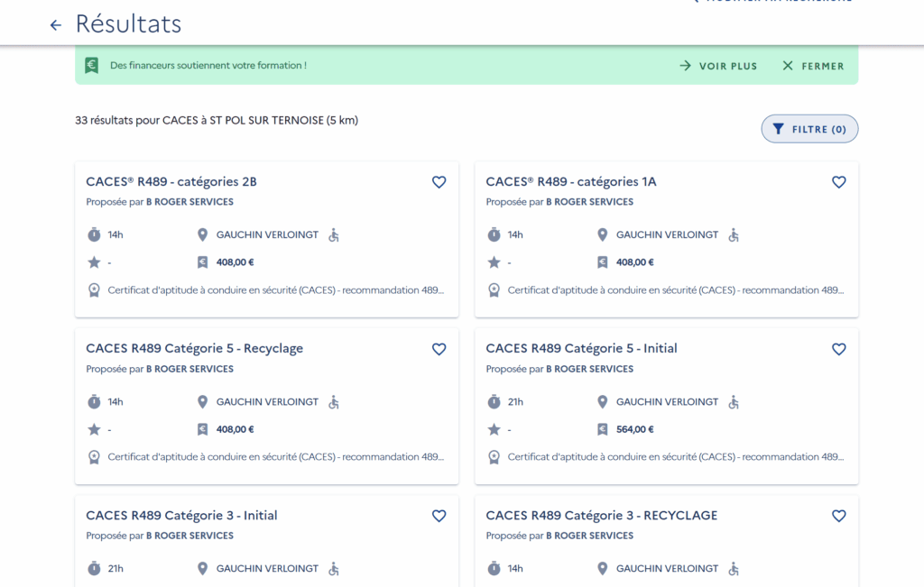Image resolution: width=924 pixels, height=587 pixels.
Task: Open CACES R489 Catégorie 3 - RECYCLAGE title
Action: pyautogui.click(x=602, y=515)
